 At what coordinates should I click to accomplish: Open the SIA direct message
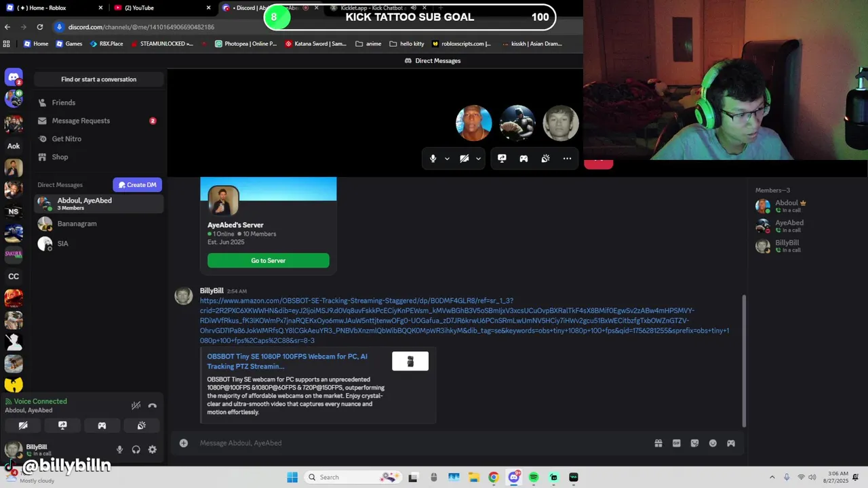pyautogui.click(x=99, y=243)
